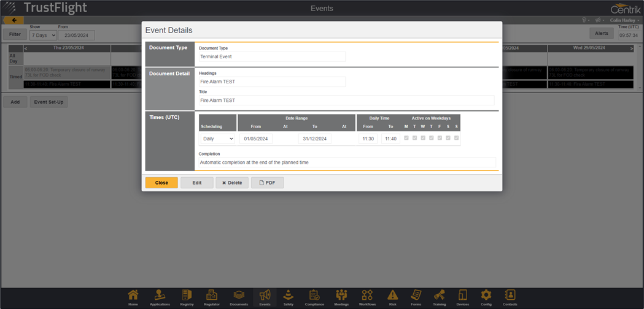
Task: Open the Daily scheduling dropdown
Action: point(217,139)
